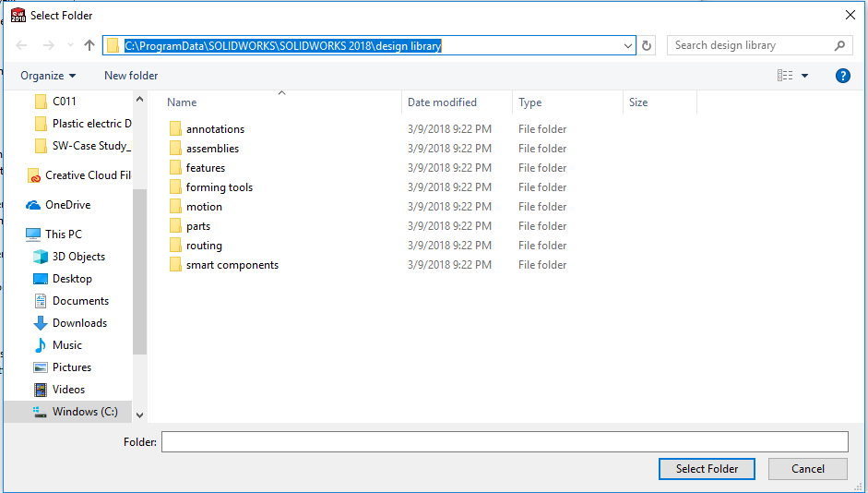Screen dimensions: 868x493
Task: Close the Select Folder dialog
Action: coord(850,15)
